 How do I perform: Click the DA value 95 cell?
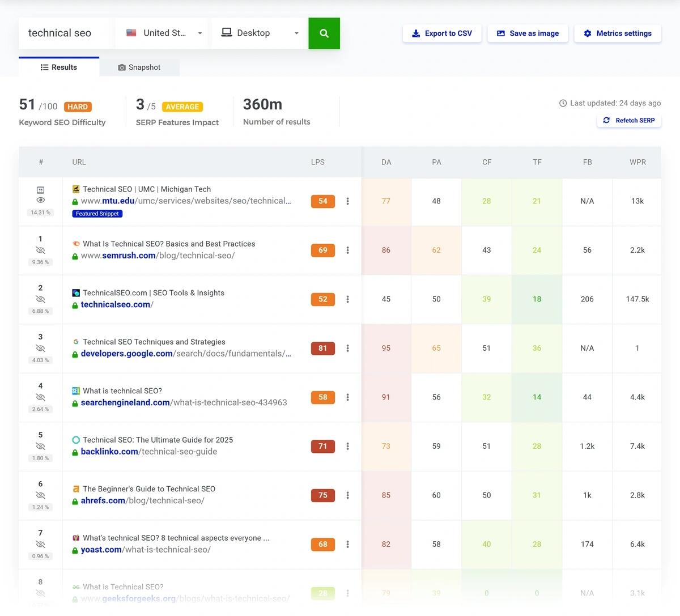pyautogui.click(x=386, y=349)
